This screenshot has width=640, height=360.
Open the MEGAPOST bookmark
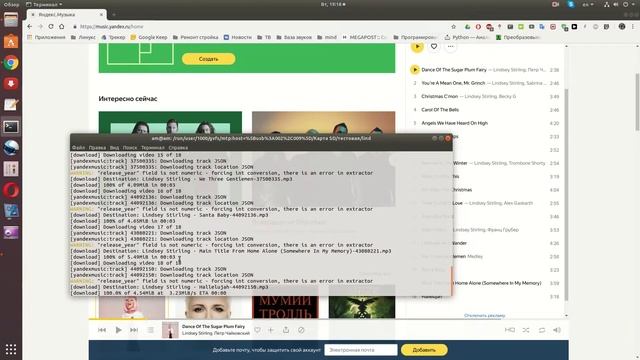coord(364,37)
